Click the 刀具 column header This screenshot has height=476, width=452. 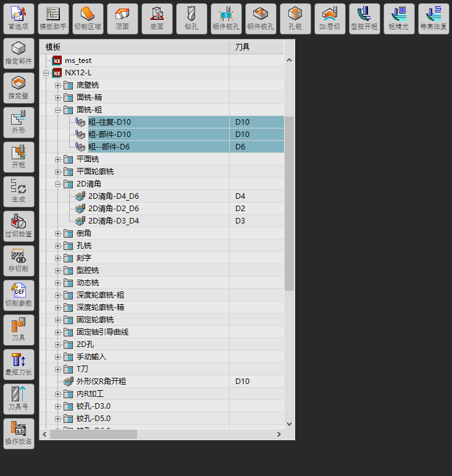tap(256, 47)
